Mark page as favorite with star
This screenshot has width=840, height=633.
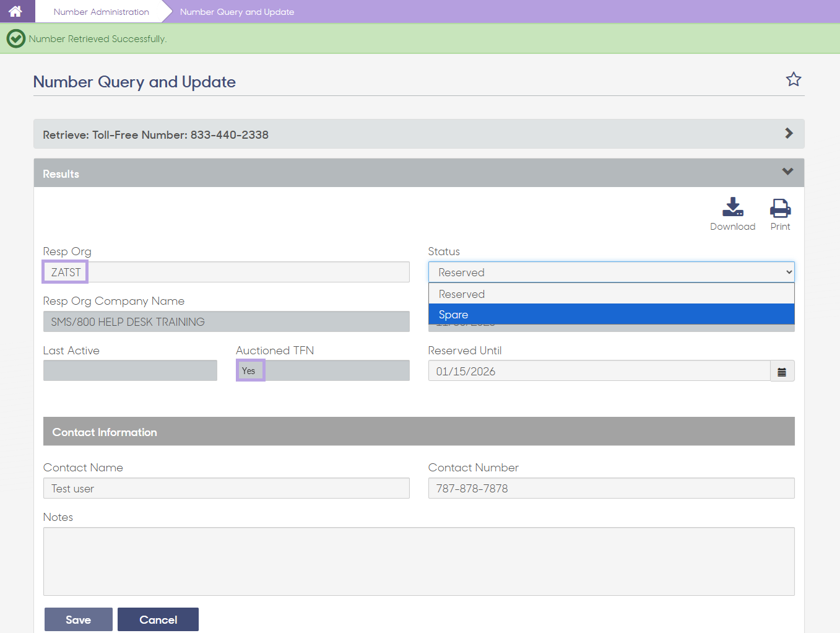tap(793, 79)
